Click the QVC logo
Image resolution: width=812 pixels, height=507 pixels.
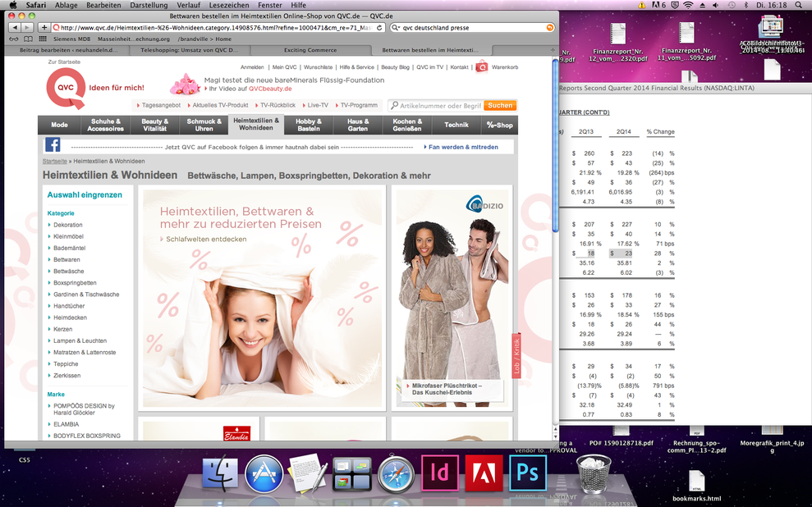tap(66, 89)
